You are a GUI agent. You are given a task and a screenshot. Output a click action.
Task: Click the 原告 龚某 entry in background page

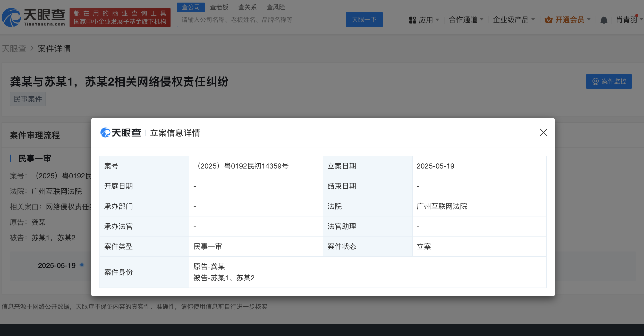(28, 222)
